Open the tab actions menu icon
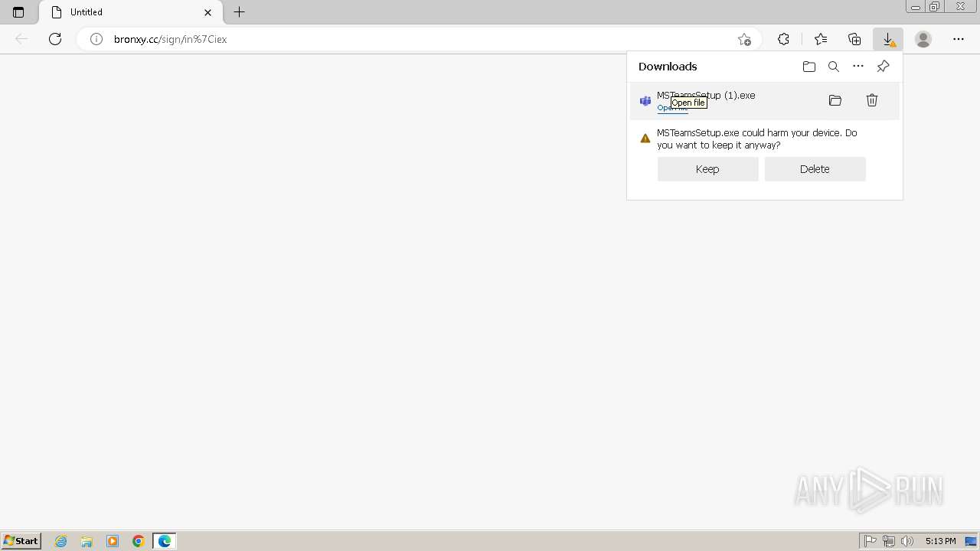Viewport: 980px width, 551px height. coord(18,12)
